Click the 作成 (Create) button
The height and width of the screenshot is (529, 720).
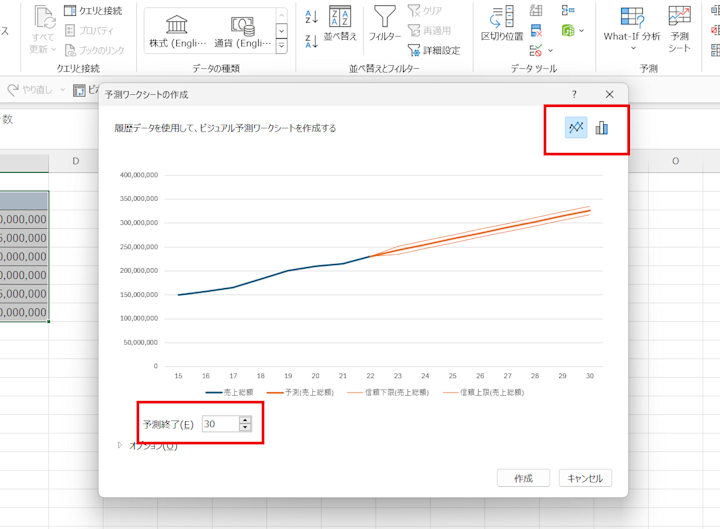(523, 478)
